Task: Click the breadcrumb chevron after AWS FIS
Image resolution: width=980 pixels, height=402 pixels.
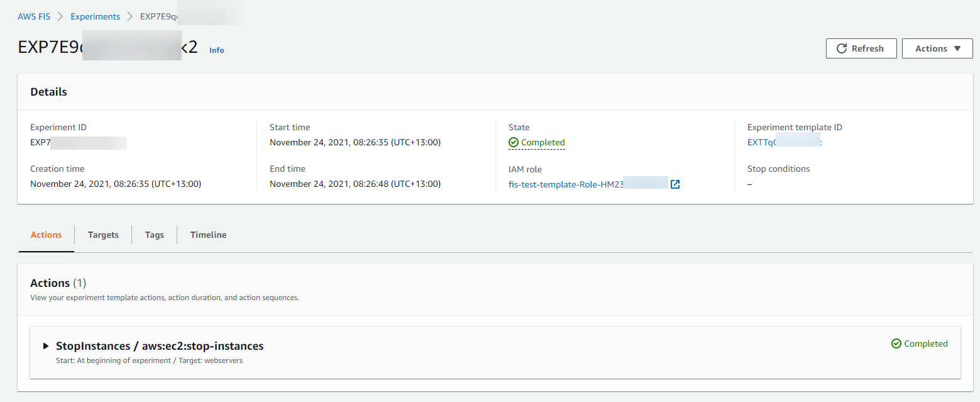Action: click(60, 16)
